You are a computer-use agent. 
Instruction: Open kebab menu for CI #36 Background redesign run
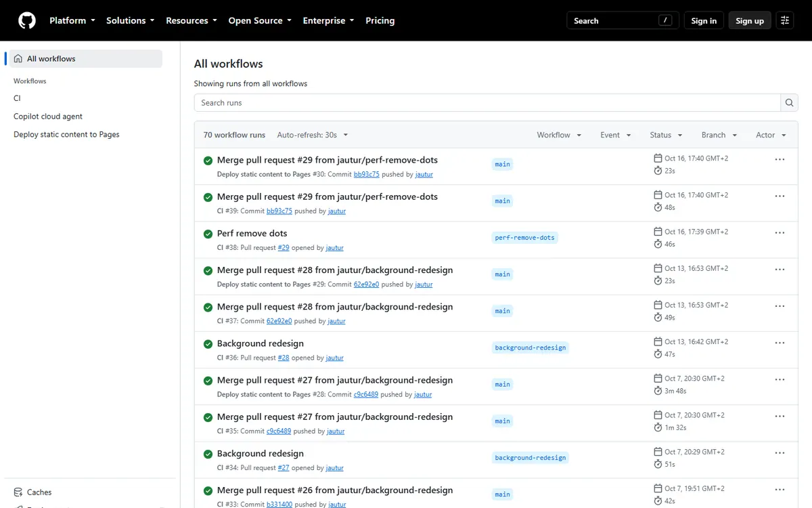(780, 343)
